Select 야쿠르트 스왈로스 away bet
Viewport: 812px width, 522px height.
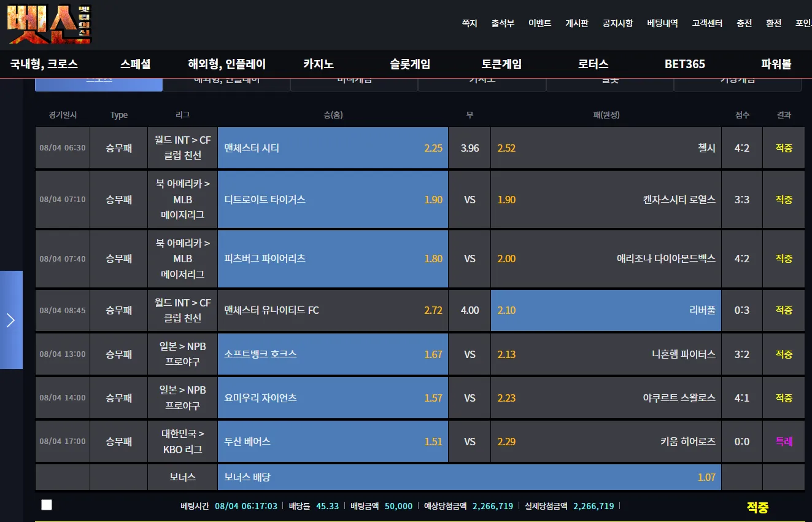pyautogui.click(x=606, y=398)
